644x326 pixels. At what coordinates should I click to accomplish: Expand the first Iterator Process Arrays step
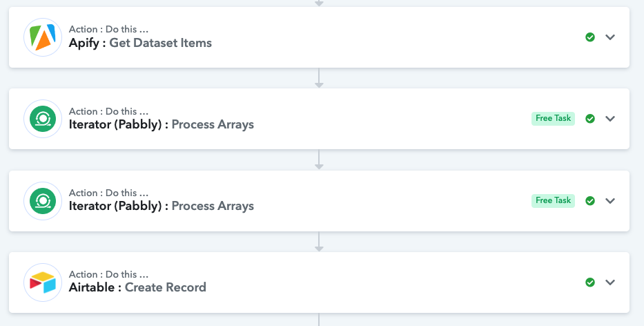click(x=610, y=118)
